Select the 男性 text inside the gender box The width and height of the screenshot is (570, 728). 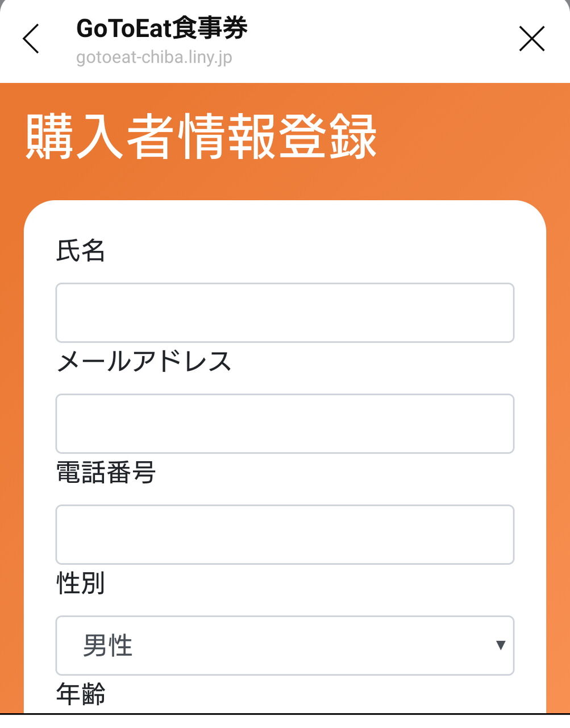tap(108, 646)
